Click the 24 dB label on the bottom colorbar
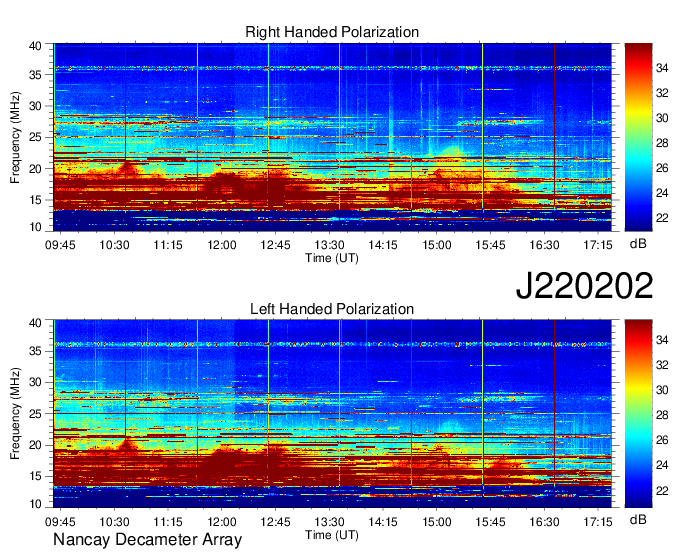Viewport: 680px width, 552px height. click(662, 465)
